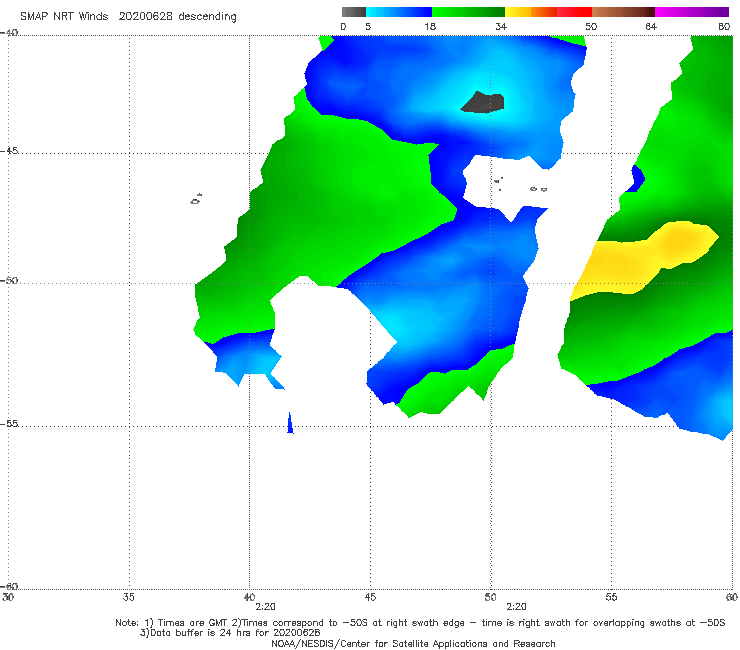740x650 pixels.
Task: Click the "-40" latitude label
Action: [9, 33]
